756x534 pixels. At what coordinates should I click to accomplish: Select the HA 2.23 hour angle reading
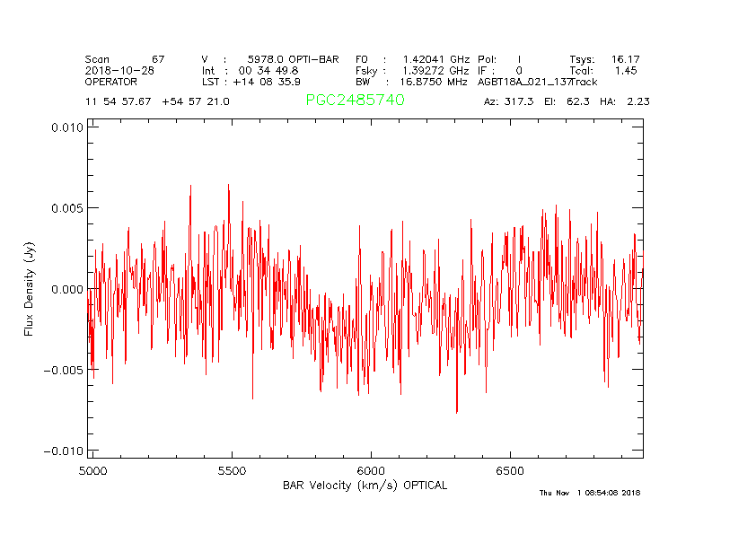624,101
